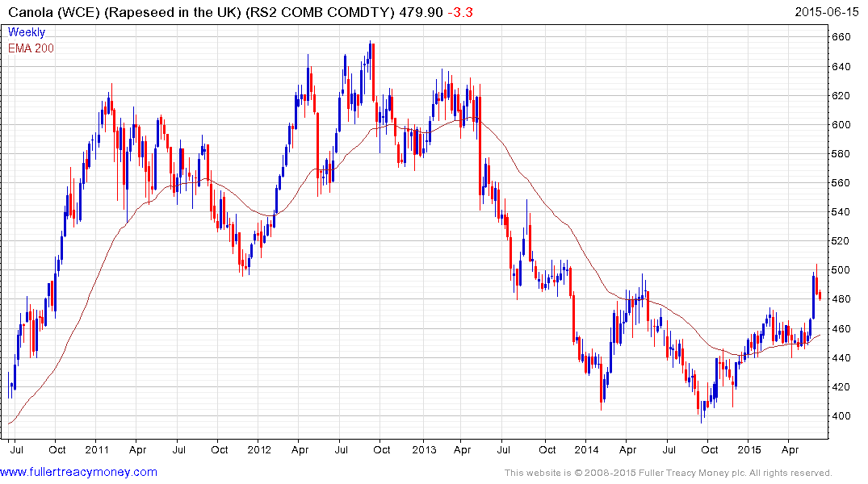The image size is (868, 484).
Task: Click the 460 price axis label
Action: click(841, 328)
